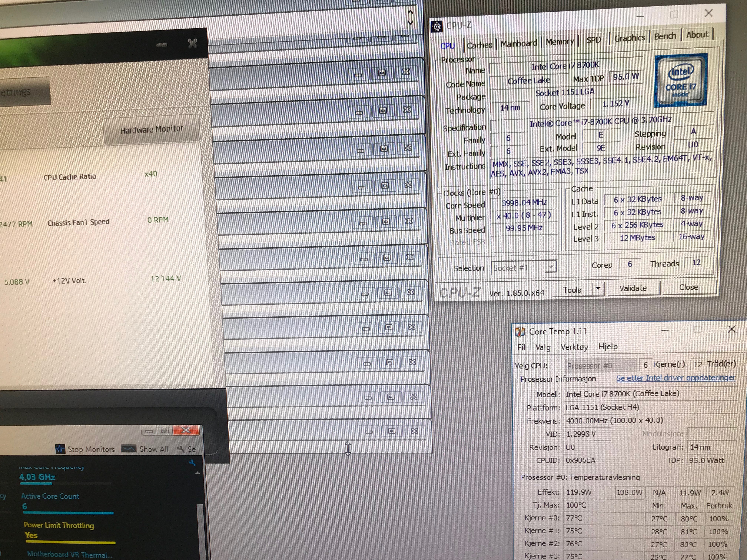747x560 pixels.
Task: Open the Hjelp menu in Core Temp
Action: tap(607, 346)
